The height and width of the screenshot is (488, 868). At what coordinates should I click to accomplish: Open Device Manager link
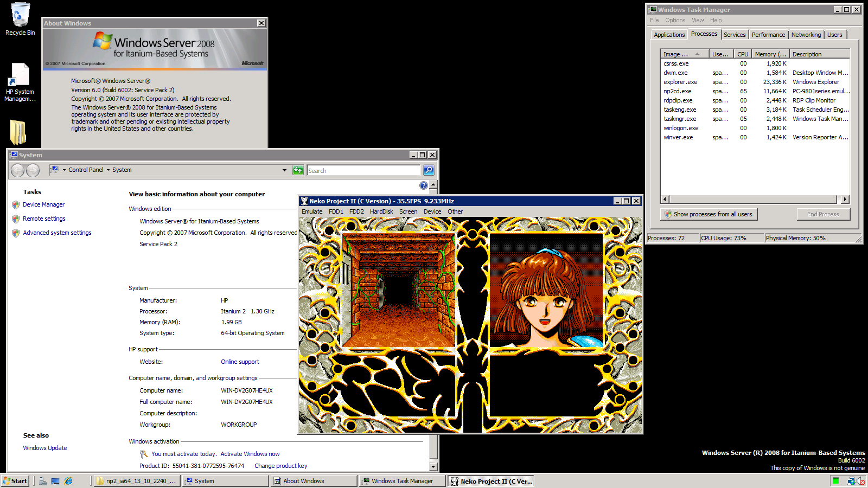[43, 204]
